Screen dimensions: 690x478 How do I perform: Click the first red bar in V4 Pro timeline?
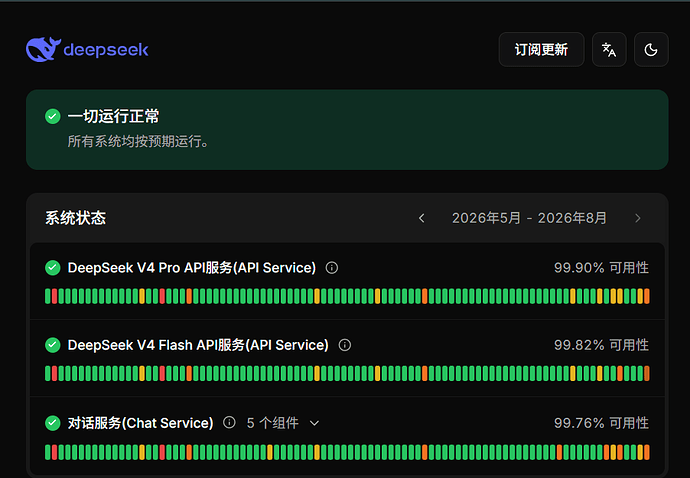click(55, 296)
